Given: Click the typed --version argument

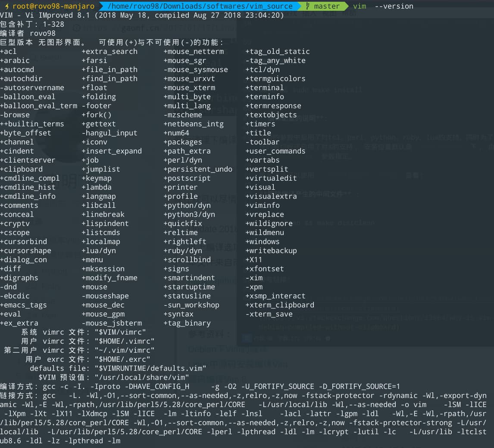Looking at the screenshot, I should 394,6.
